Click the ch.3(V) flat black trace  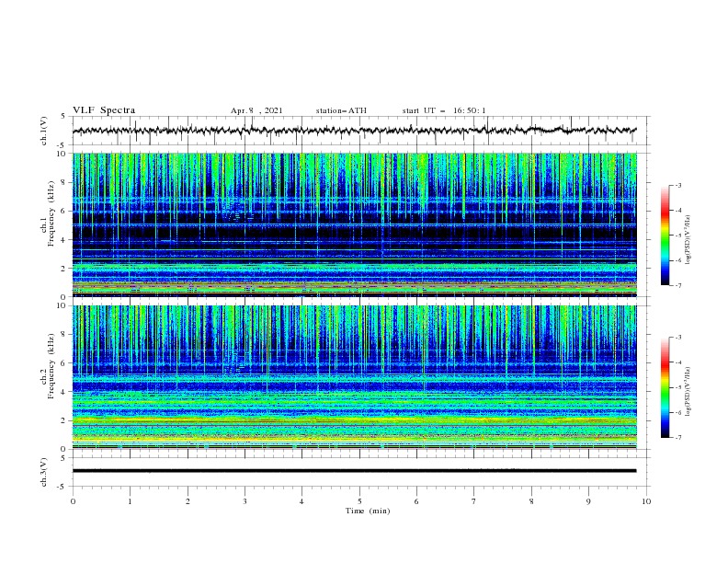coord(355,471)
